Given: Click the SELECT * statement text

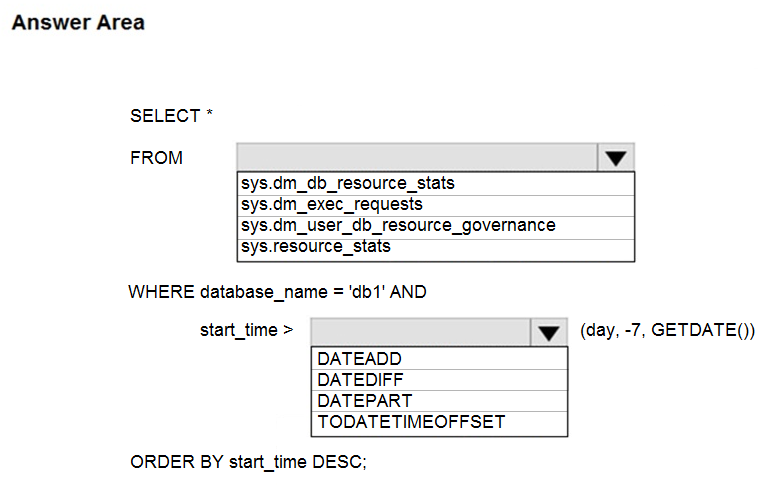Looking at the screenshot, I should coord(172,116).
